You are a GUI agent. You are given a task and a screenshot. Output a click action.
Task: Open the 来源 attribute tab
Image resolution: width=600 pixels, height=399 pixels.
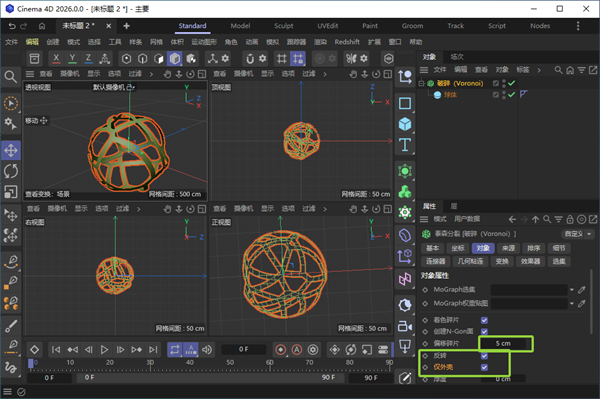coord(508,248)
